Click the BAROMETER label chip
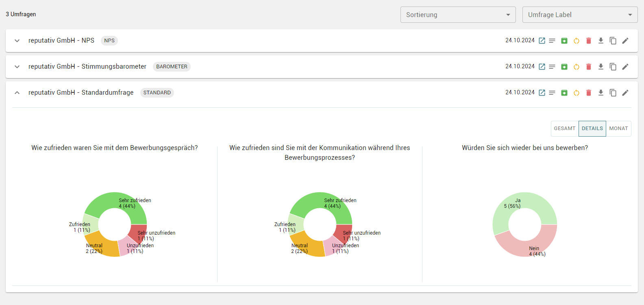This screenshot has width=644, height=305. pos(172,67)
